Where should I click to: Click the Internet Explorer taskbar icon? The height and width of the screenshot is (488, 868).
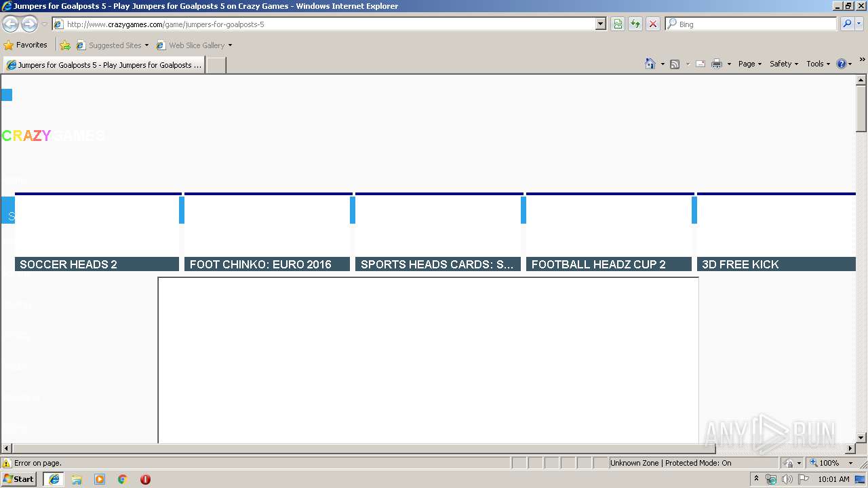(54, 479)
